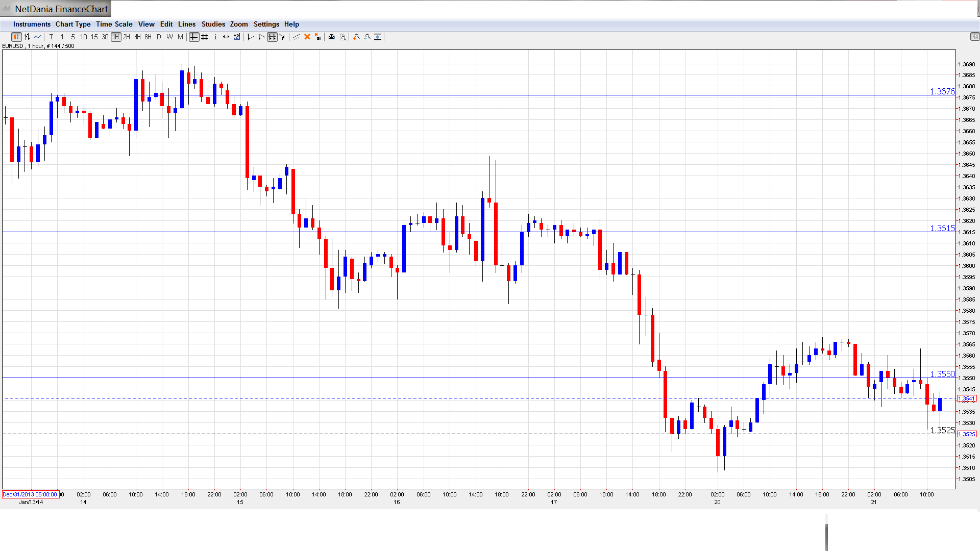Click the zoom in magnifier icon
This screenshot has width=980, height=551.
[357, 37]
